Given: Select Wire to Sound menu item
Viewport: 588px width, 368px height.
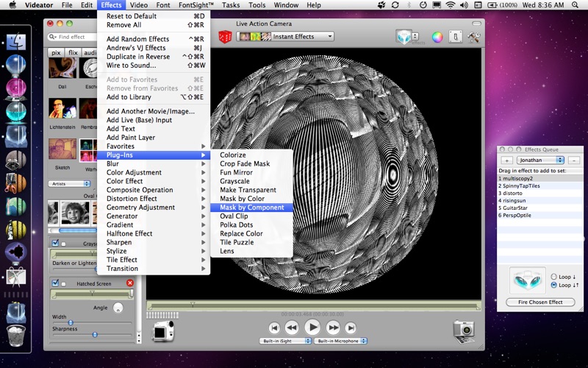Looking at the screenshot, I should click(x=154, y=66).
